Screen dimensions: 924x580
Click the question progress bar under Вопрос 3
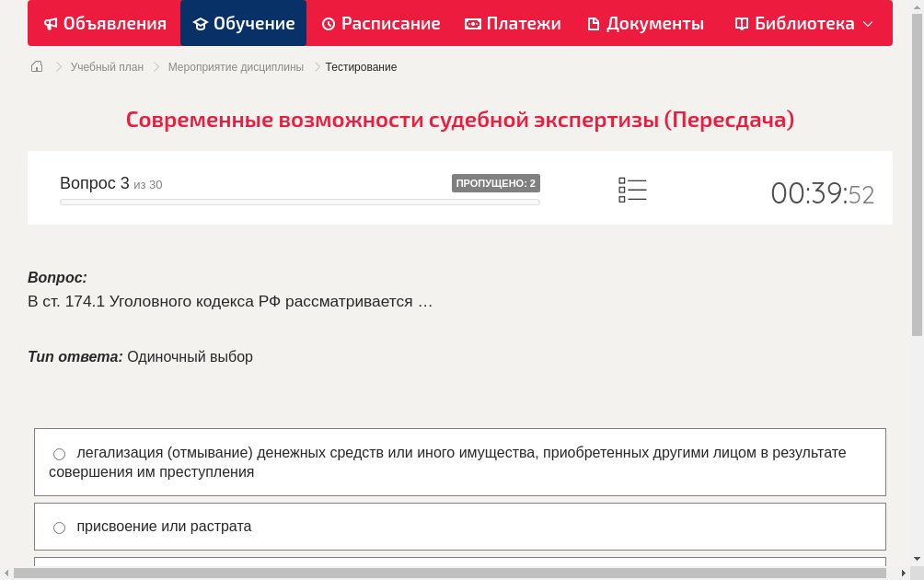(x=299, y=202)
